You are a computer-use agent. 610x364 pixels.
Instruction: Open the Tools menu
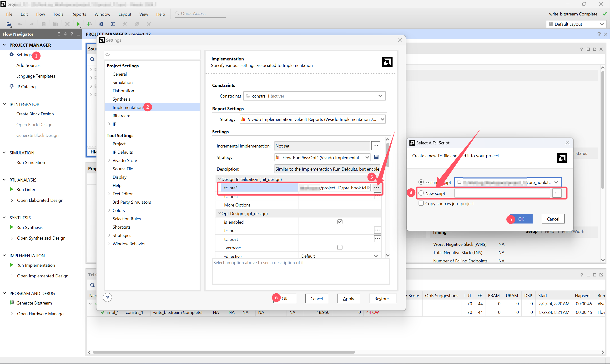[x=58, y=14]
